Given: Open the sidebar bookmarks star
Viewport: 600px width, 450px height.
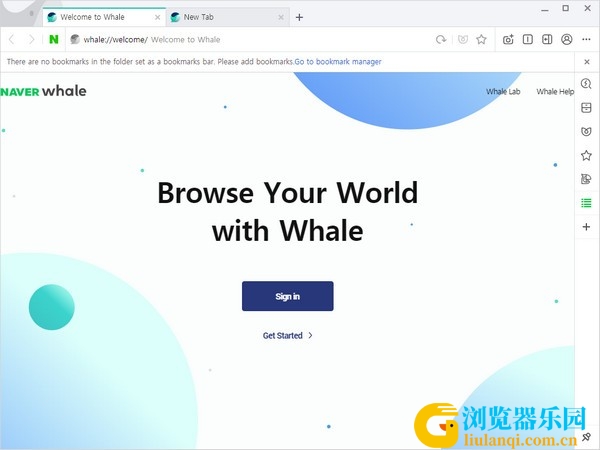Looking at the screenshot, I should coord(586,155).
